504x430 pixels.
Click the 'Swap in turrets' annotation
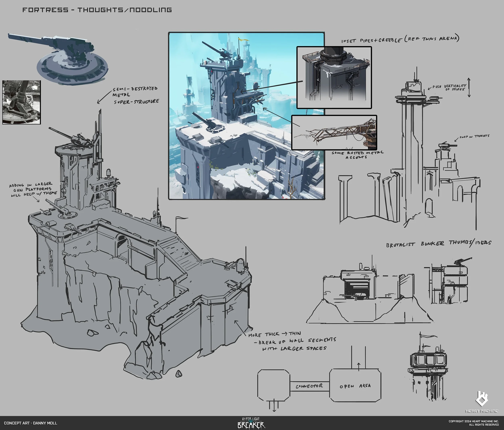click(474, 137)
